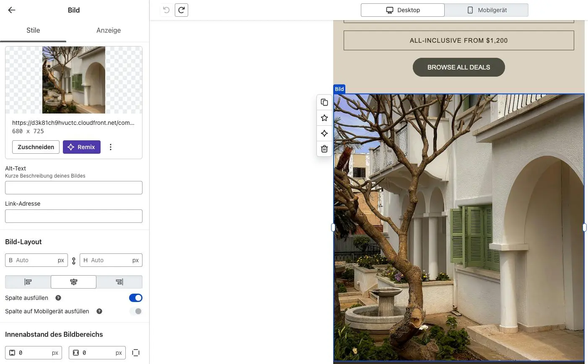The image size is (588, 364).
Task: Toggle individual padding sides icon
Action: [136, 353]
